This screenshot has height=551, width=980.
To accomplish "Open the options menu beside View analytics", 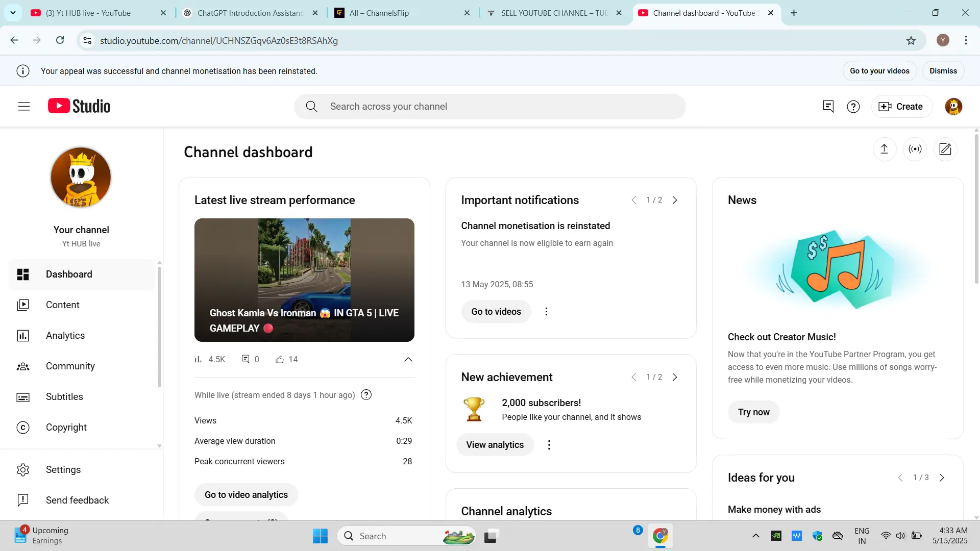I will coord(549,445).
